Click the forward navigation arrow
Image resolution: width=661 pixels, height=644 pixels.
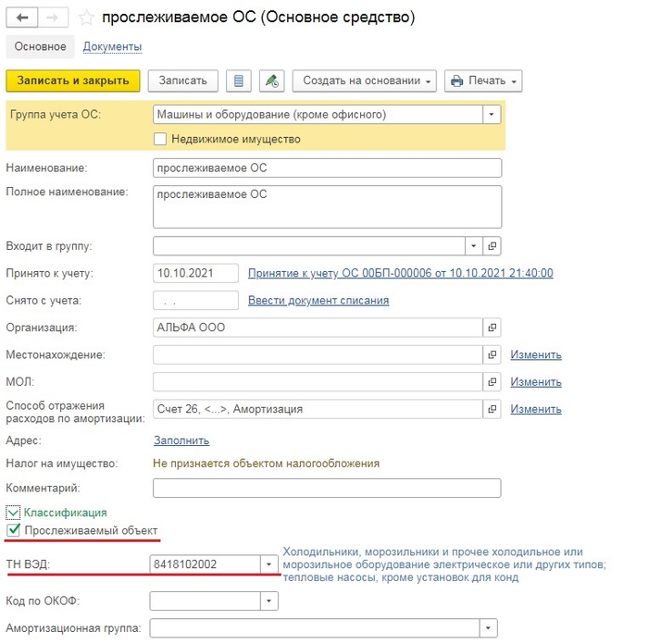click(53, 18)
